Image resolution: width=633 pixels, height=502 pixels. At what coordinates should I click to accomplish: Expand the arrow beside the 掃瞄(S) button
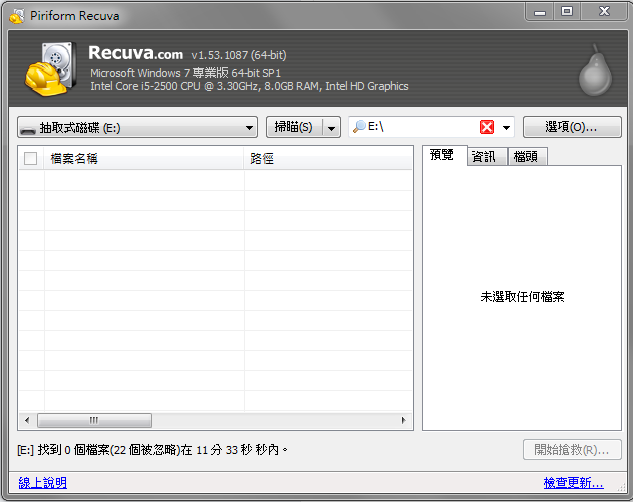(331, 128)
